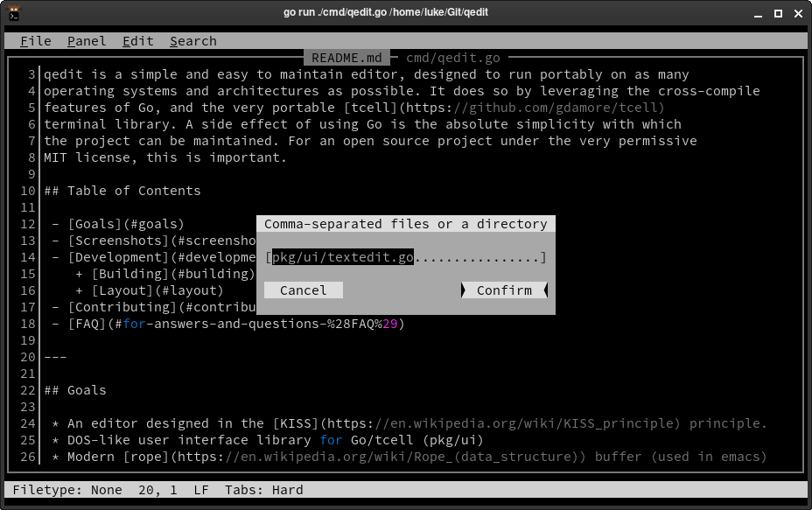Viewport: 812px width, 510px height.
Task: Click the '[Goals](#goals)' list entry
Action: [126, 224]
